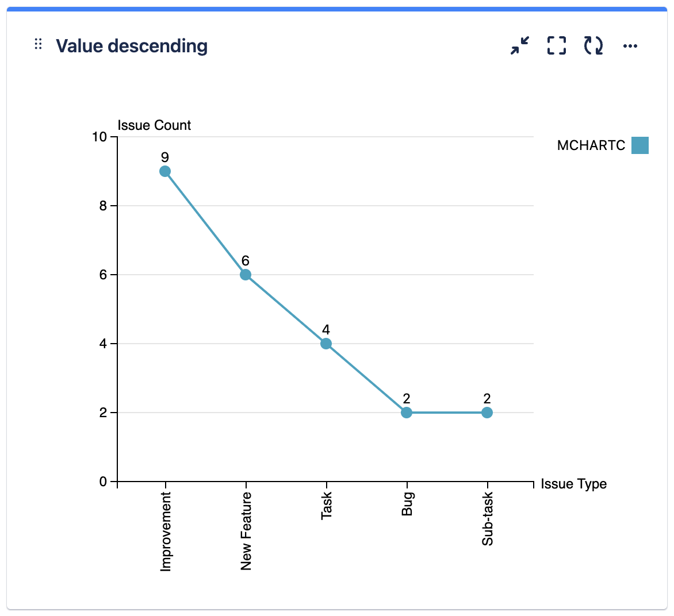
Task: Click the MCHARTC legend color swatch
Action: [639, 145]
